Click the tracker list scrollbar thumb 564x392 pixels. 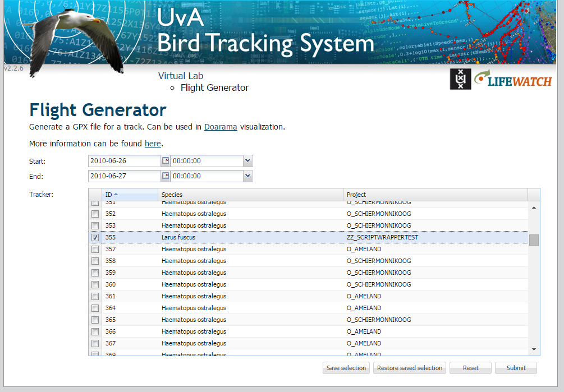[534, 240]
